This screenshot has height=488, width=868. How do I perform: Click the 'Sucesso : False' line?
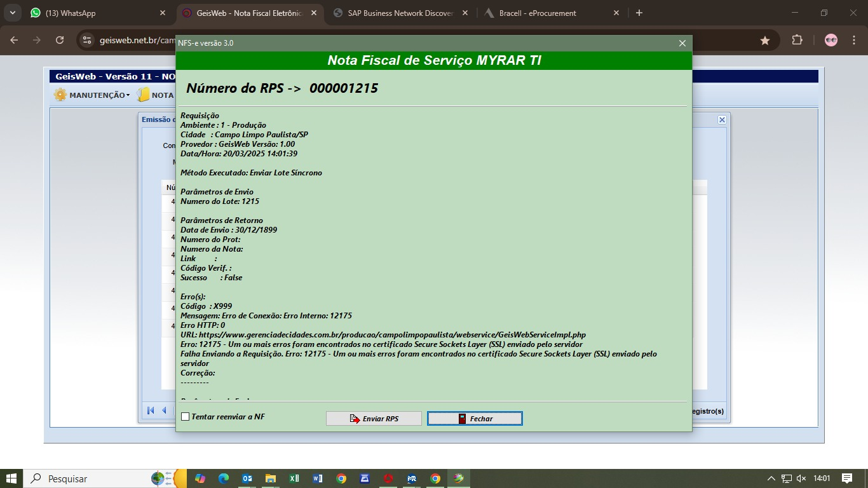pyautogui.click(x=211, y=278)
